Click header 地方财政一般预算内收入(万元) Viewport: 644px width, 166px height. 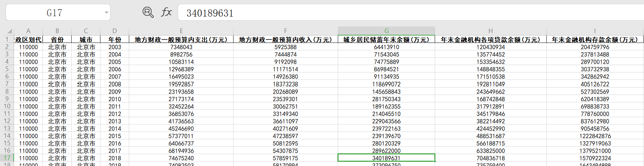[285, 39]
